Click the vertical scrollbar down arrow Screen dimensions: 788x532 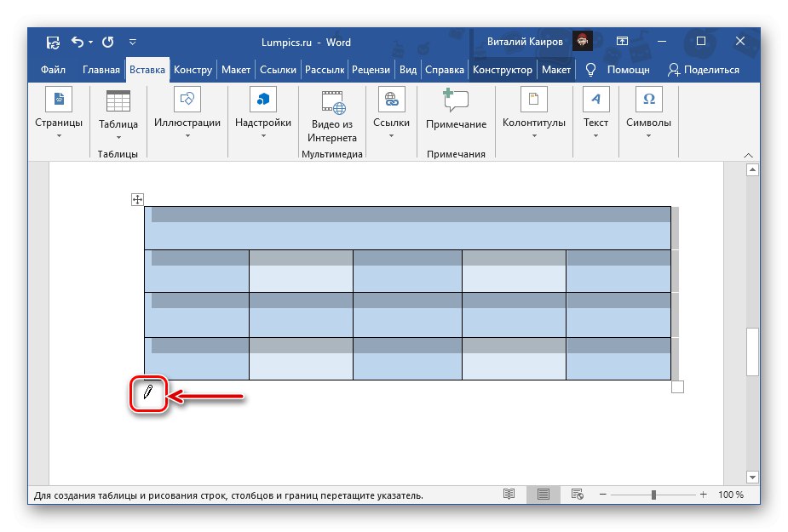(x=752, y=478)
